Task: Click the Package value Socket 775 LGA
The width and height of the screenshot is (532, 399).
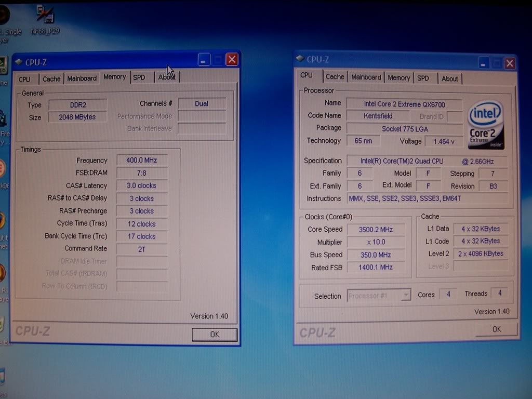Action: coord(404,129)
